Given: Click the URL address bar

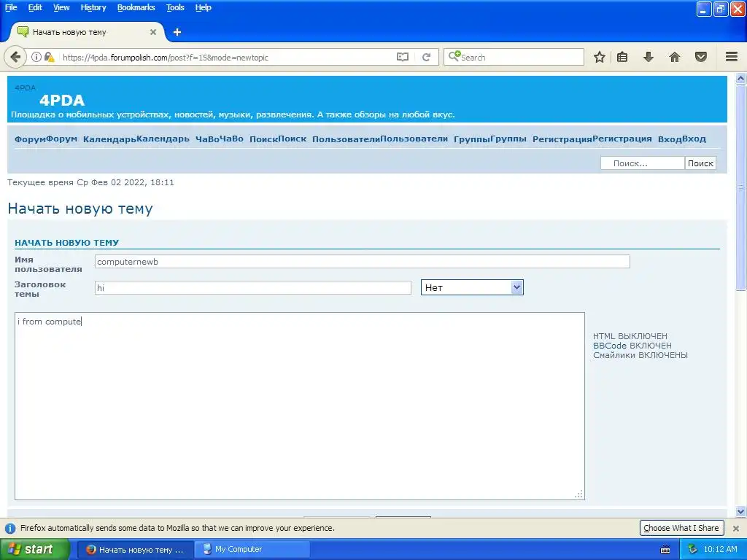Looking at the screenshot, I should click(226, 57).
